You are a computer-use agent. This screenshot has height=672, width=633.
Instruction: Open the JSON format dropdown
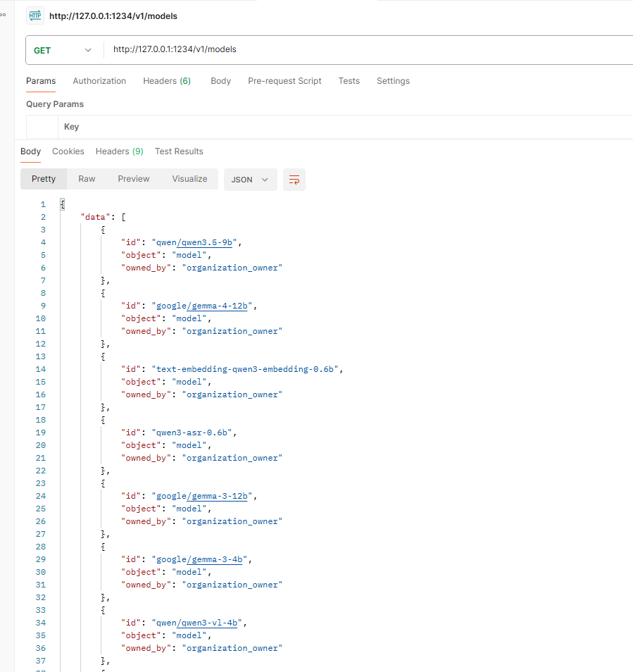(x=250, y=180)
